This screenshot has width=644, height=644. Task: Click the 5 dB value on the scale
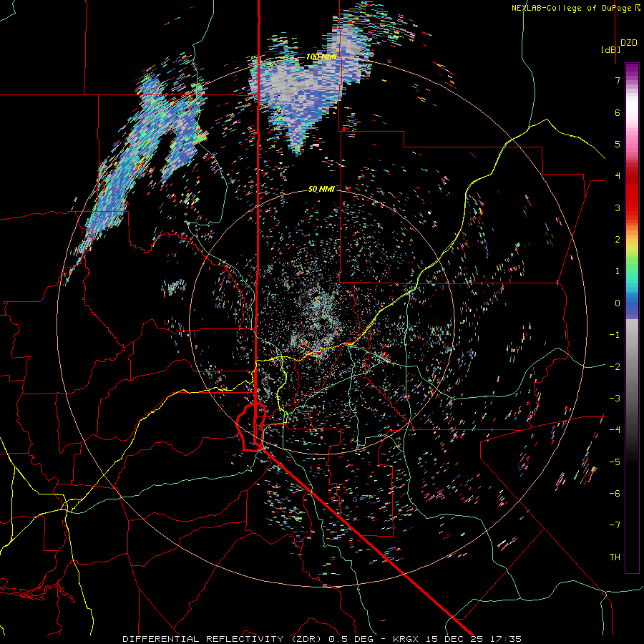(x=618, y=144)
